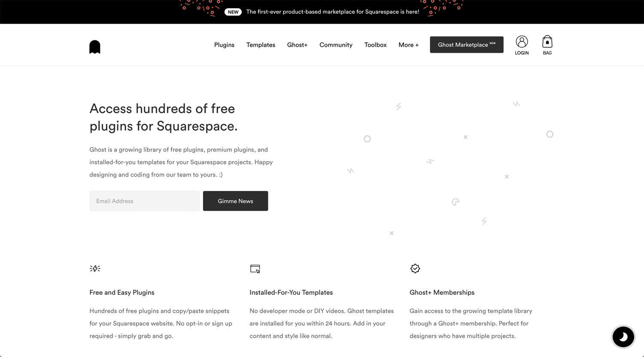Viewport: 644px width, 357px height.
Task: Open the Login account icon
Action: click(522, 45)
